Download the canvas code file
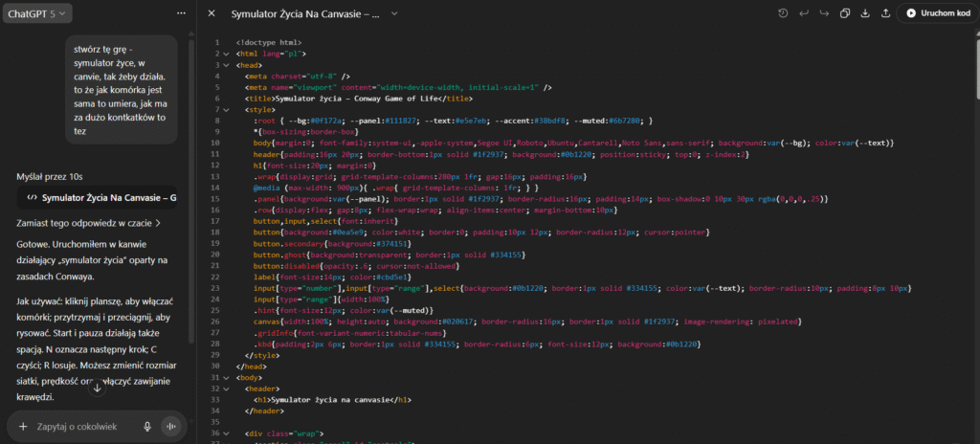The image size is (980, 444). click(865, 13)
